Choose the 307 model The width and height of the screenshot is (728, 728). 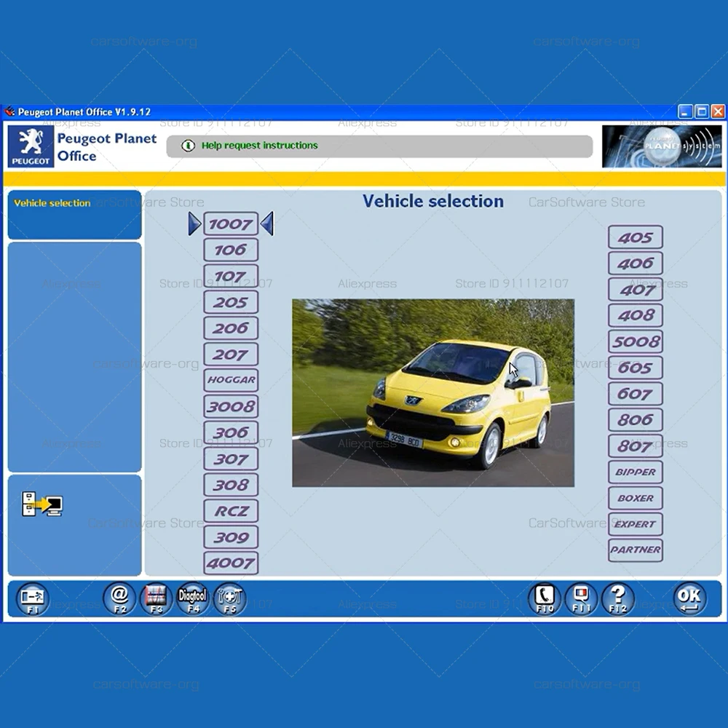(231, 459)
